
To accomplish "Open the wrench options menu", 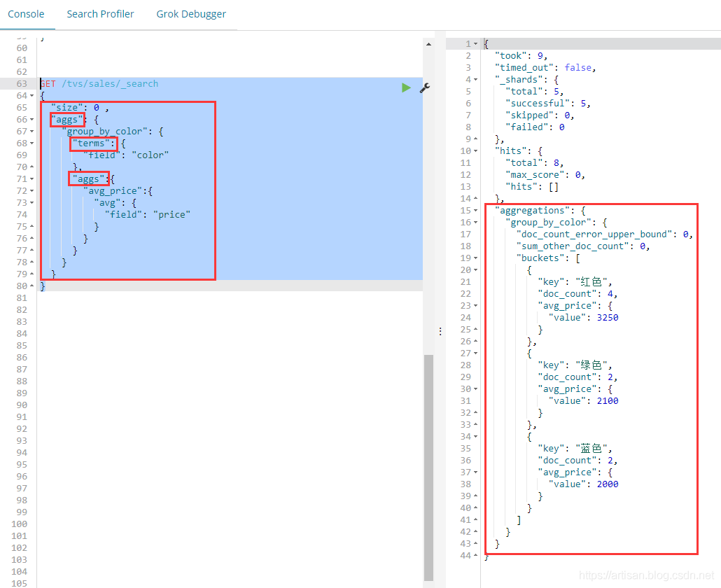I will click(424, 87).
